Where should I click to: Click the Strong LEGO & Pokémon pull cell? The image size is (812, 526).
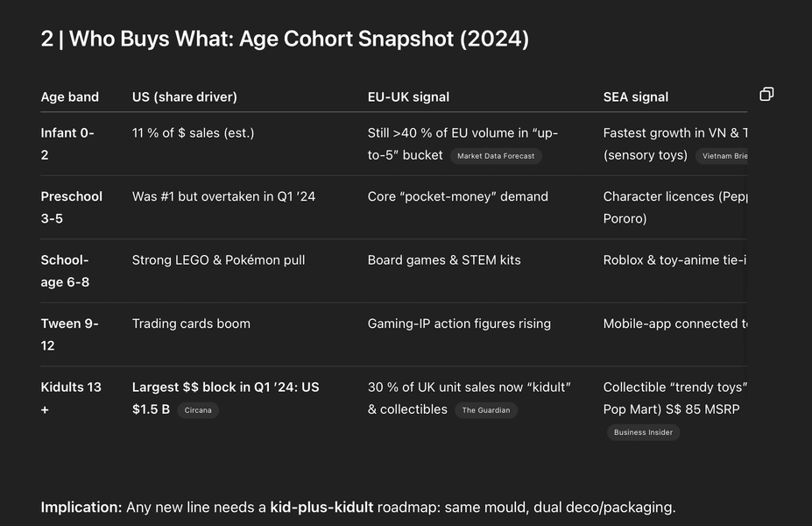(218, 259)
